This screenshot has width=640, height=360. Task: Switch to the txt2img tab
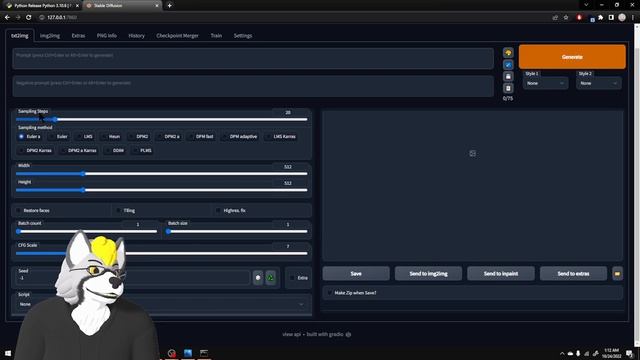tap(20, 36)
